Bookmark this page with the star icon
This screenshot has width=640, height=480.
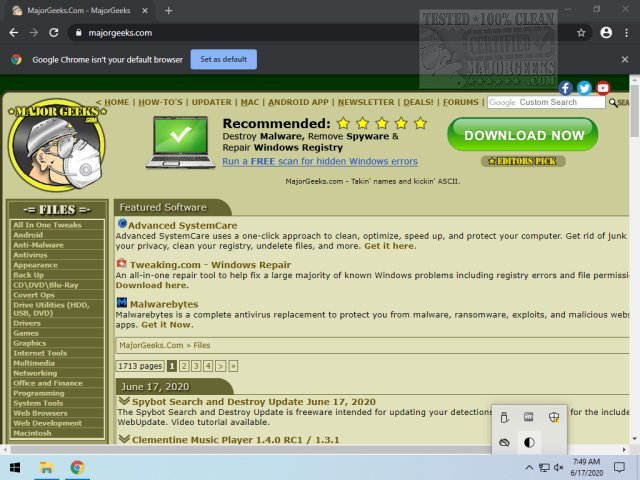[x=581, y=33]
